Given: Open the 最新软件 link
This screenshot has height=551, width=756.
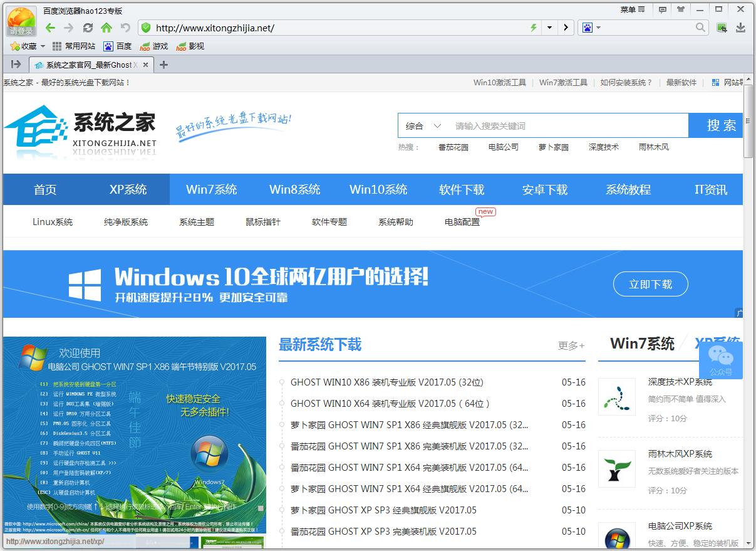Looking at the screenshot, I should (x=681, y=83).
